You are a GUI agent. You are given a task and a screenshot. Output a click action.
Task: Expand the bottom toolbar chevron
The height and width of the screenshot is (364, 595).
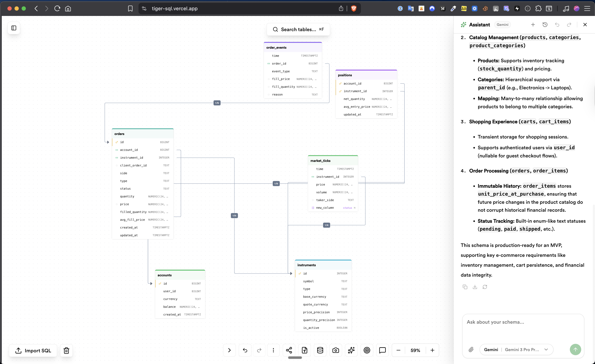229,350
